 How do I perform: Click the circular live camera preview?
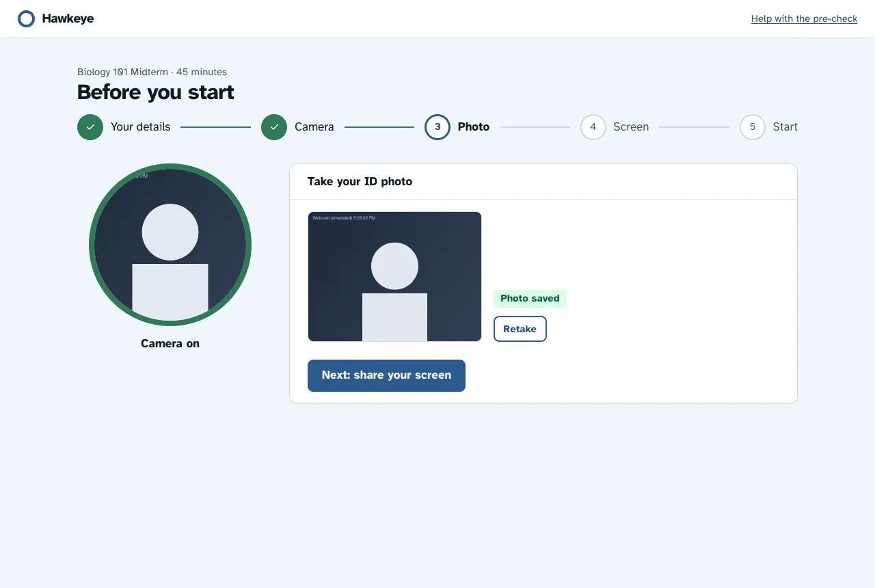(x=170, y=245)
